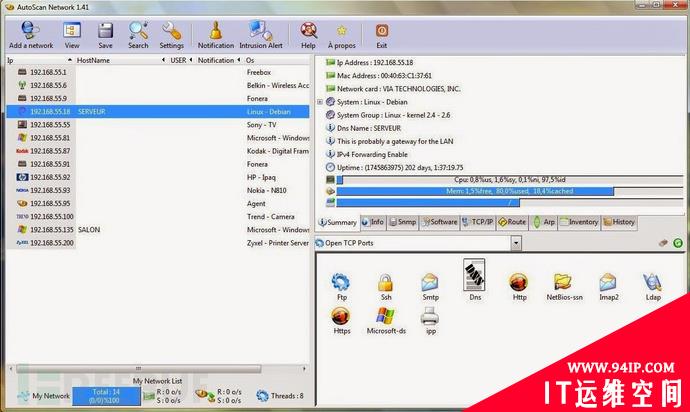Screen dimensions: 690x412
Task: Select host 192.168.55.6 Belkin wireless
Action: 158,85
